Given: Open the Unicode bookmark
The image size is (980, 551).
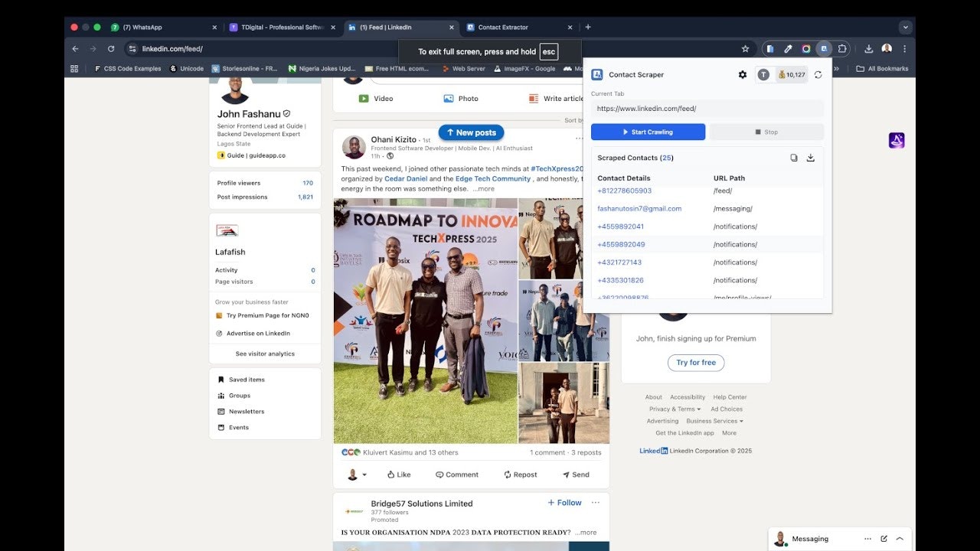Looking at the screenshot, I should [187, 68].
